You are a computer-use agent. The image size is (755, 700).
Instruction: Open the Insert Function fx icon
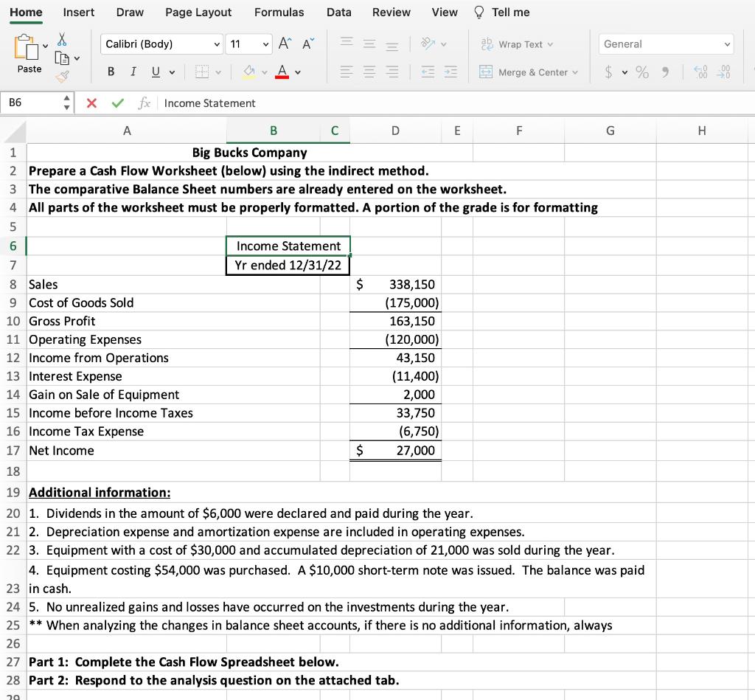[x=145, y=103]
